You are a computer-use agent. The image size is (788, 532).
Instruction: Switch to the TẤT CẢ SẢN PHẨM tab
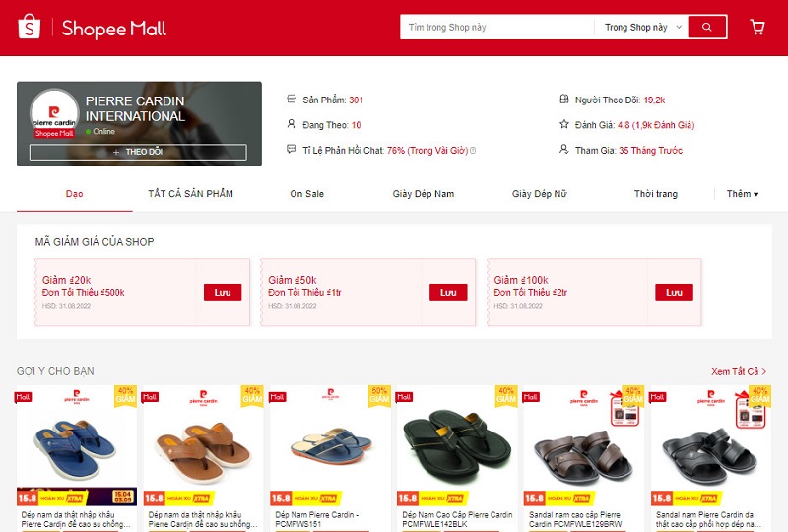point(190,194)
